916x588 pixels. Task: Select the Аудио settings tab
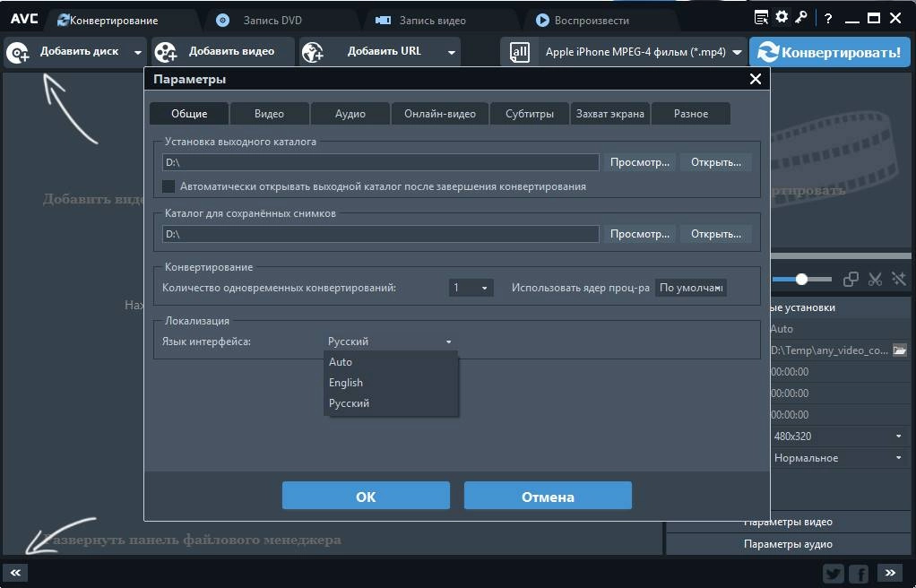(350, 114)
